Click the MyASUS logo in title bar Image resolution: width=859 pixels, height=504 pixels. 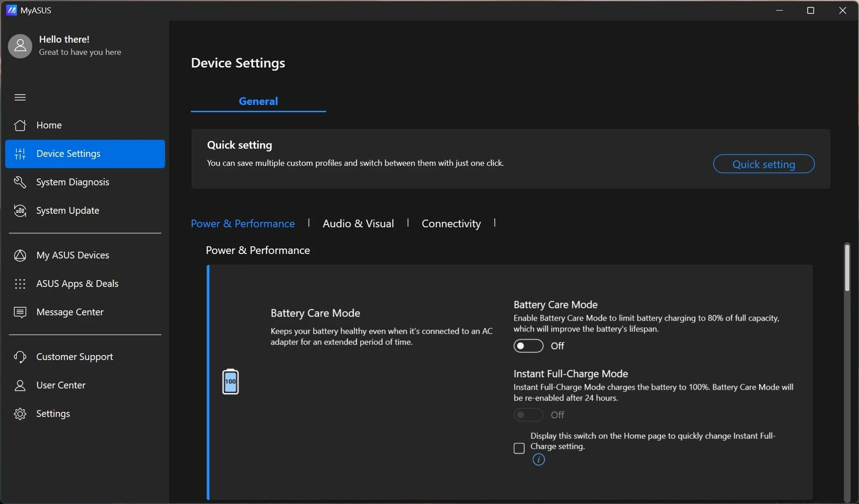click(x=12, y=10)
